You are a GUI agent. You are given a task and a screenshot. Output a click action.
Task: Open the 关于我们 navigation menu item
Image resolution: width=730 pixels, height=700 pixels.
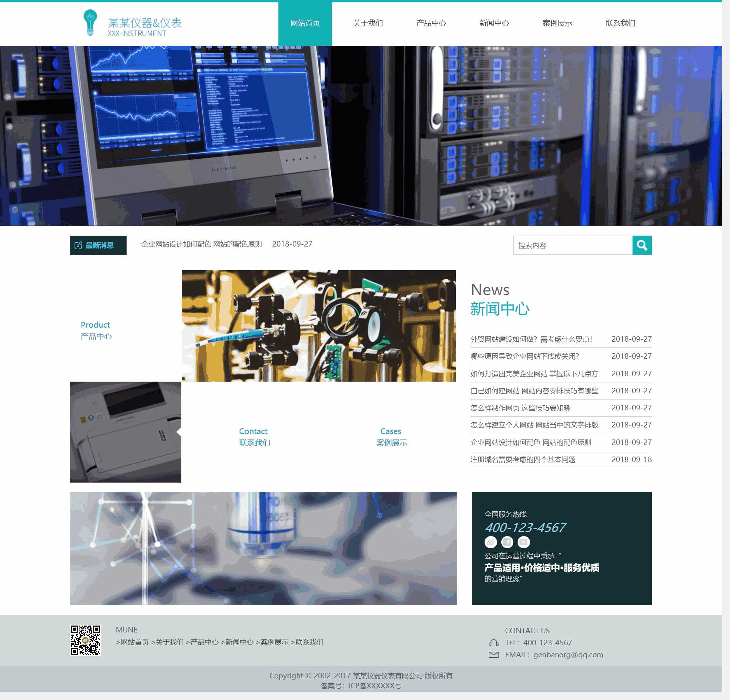(368, 23)
